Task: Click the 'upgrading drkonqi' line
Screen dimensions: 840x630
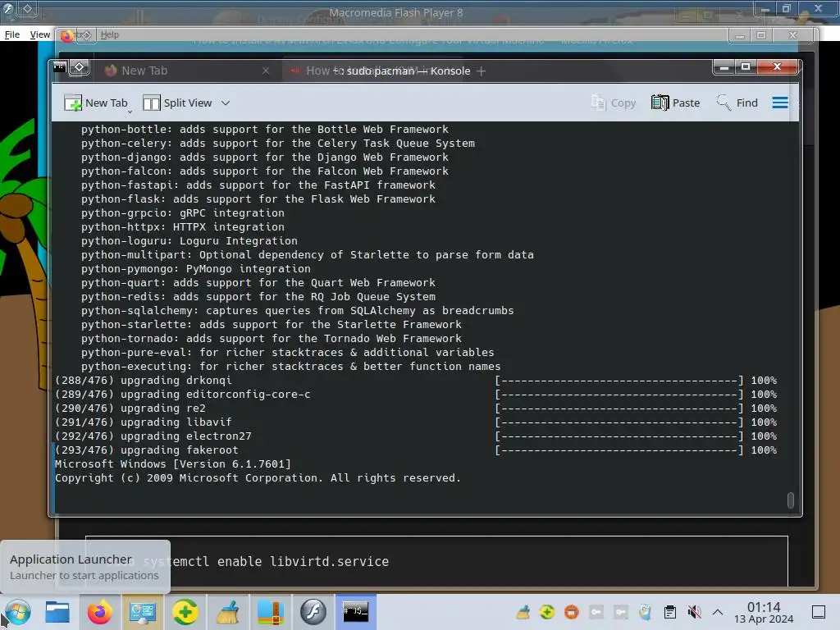Action: tap(144, 380)
